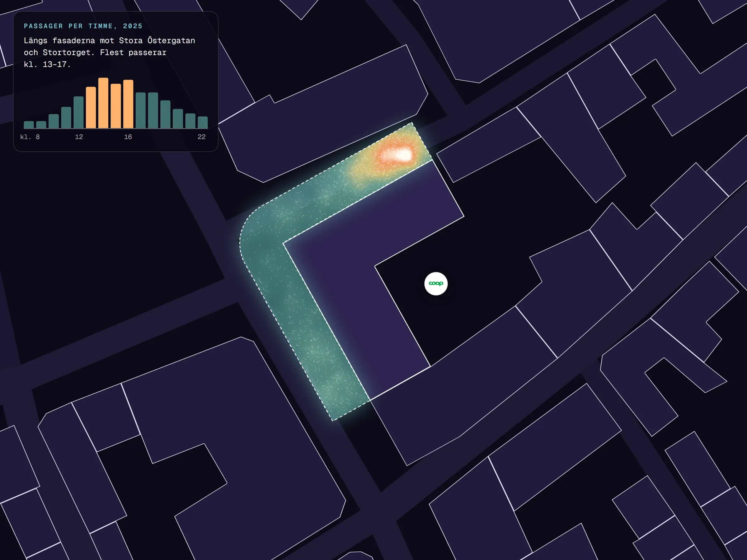
Task: Select the orange bar above the 16 label
Action: [128, 104]
